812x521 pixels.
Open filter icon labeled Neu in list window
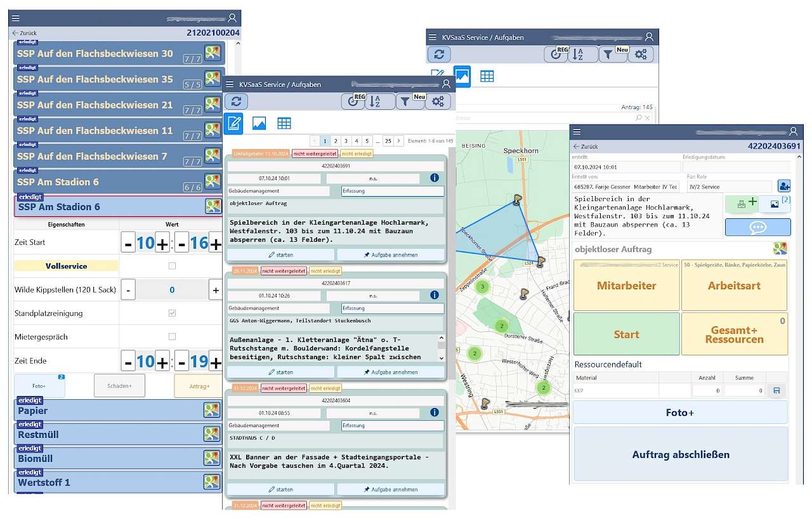coord(410,102)
